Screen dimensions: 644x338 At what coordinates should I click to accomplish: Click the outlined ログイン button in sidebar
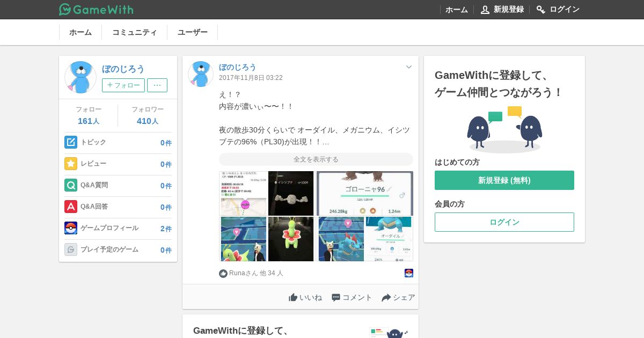(504, 222)
